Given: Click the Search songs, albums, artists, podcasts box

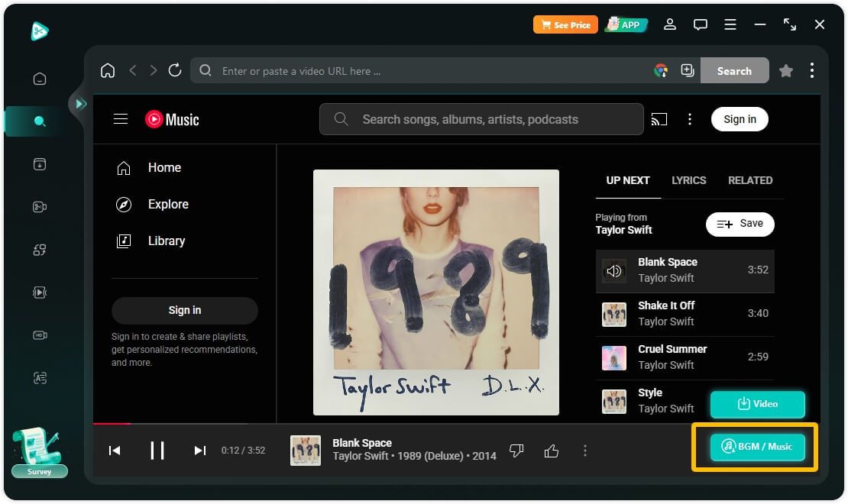Looking at the screenshot, I should pyautogui.click(x=481, y=119).
